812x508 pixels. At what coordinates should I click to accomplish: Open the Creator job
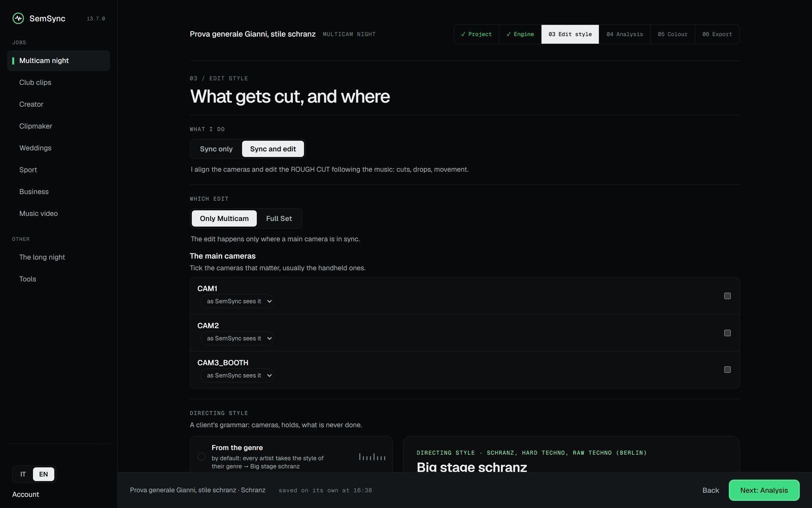click(x=58, y=104)
